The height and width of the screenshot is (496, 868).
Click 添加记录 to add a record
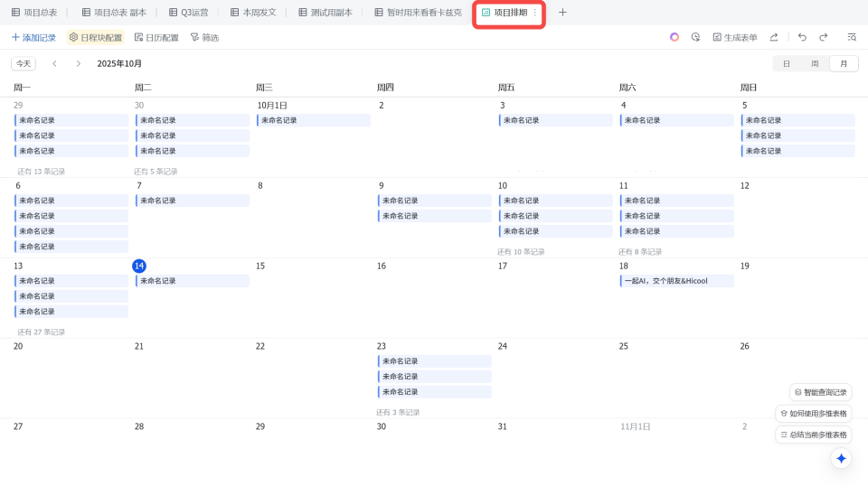pyautogui.click(x=33, y=37)
